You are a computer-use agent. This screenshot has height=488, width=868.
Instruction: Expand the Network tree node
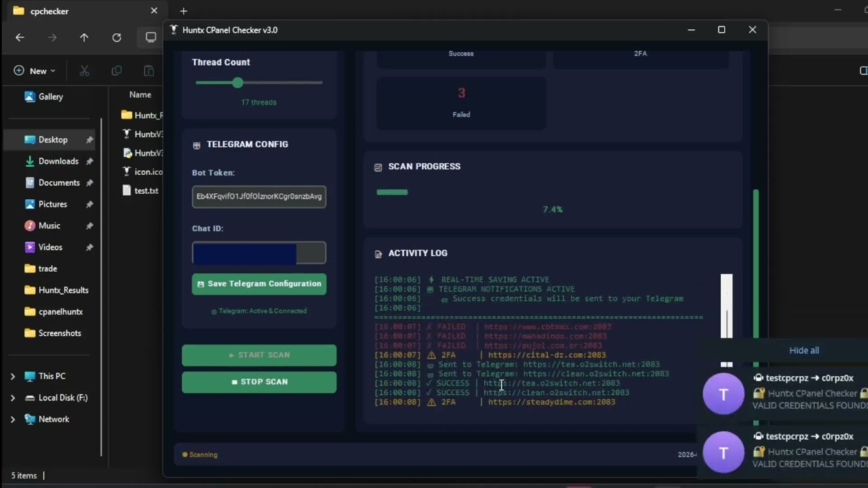click(x=13, y=420)
